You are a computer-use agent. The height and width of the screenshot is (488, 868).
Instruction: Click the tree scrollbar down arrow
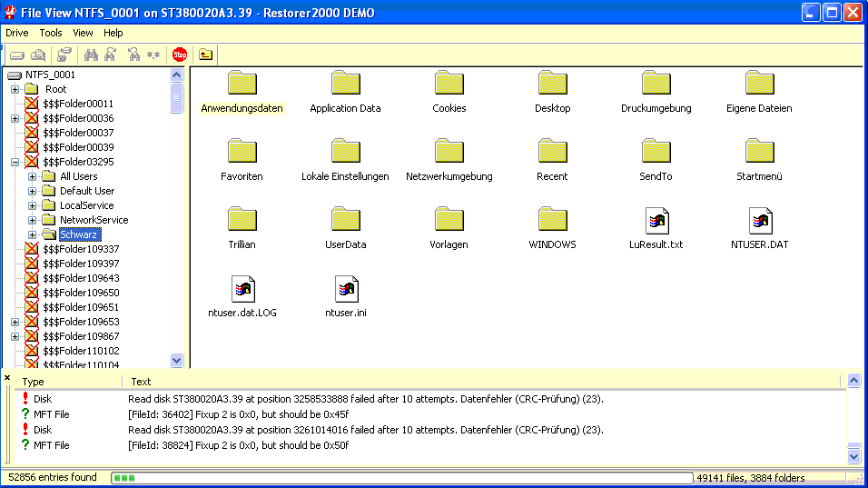pyautogui.click(x=176, y=360)
